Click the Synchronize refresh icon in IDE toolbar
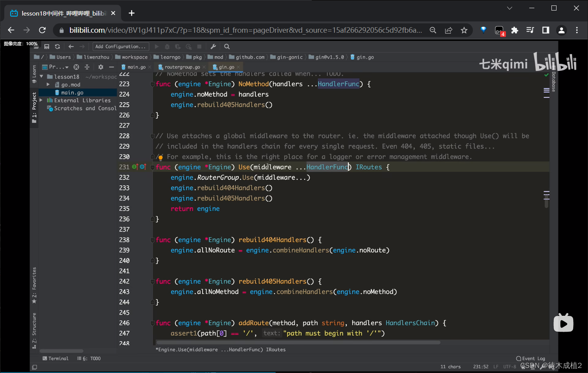 (58, 47)
